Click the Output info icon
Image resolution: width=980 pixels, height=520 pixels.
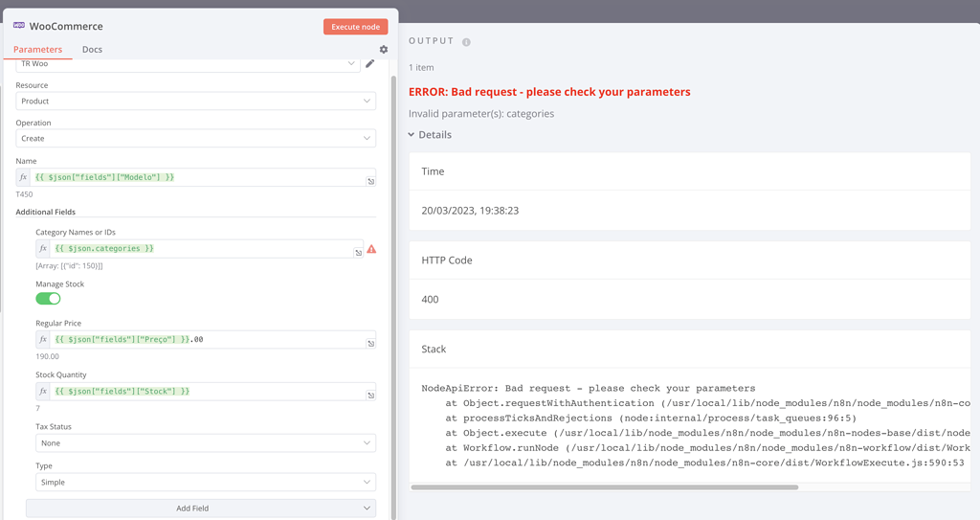click(467, 42)
